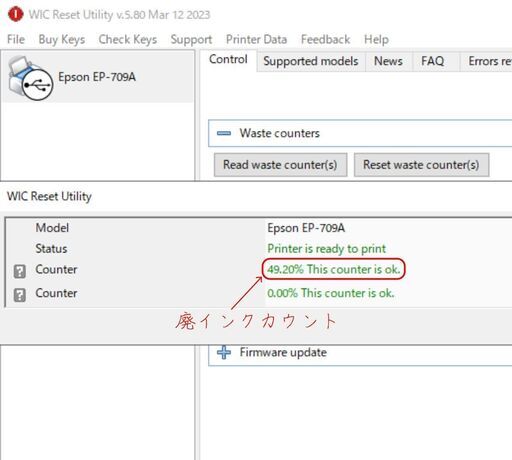Select the Epson EP-709A USB printer icon
Screen dimensions: 512x460
point(30,78)
